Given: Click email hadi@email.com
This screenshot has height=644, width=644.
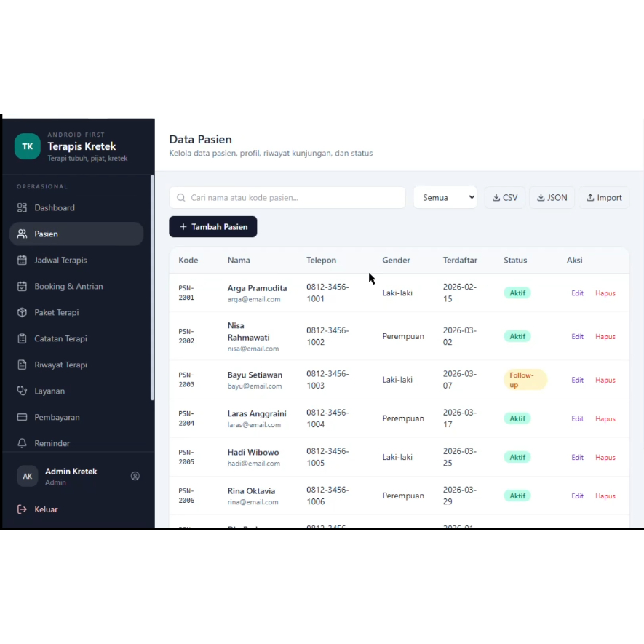Looking at the screenshot, I should point(253,464).
